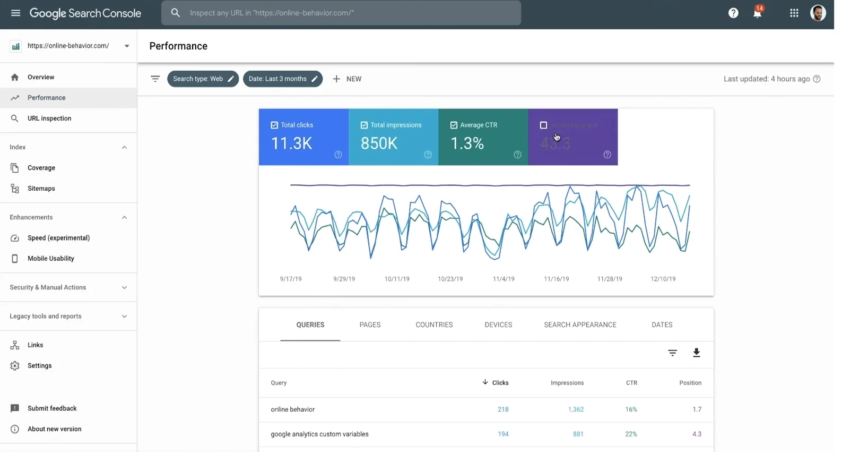Image resolution: width=868 pixels, height=452 pixels.
Task: Enable the Average position checkbox
Action: click(x=543, y=125)
